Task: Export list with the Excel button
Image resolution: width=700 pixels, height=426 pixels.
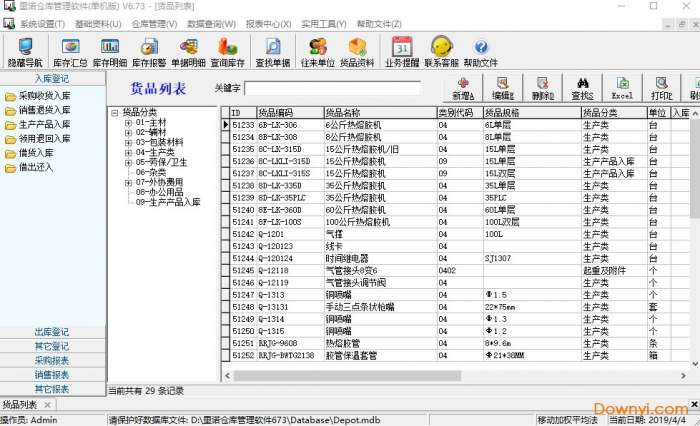Action: coord(622,88)
